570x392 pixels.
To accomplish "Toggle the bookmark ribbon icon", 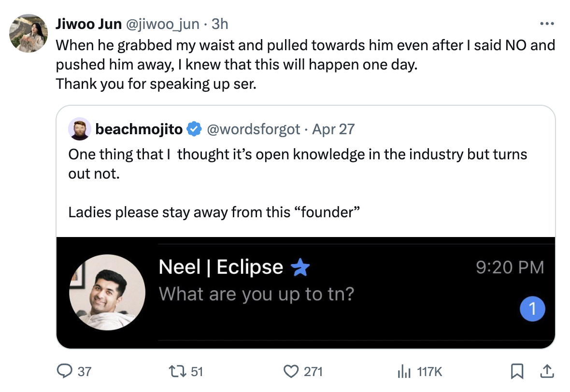I will [x=517, y=371].
